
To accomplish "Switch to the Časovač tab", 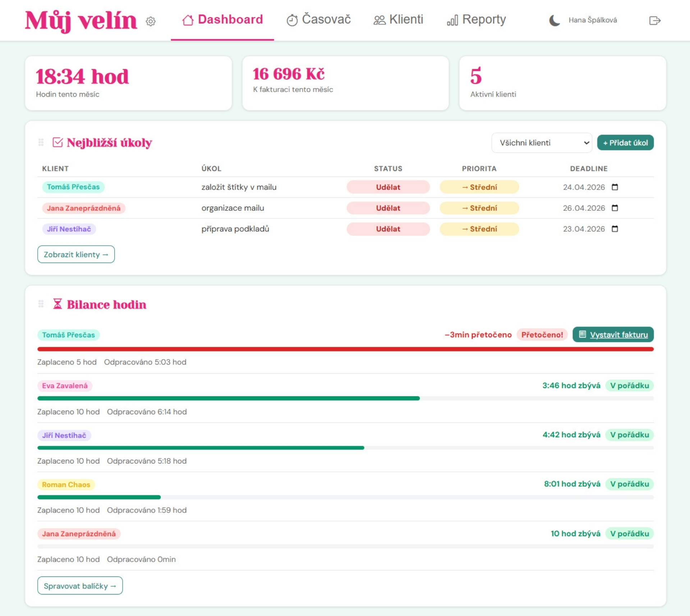I will 318,19.
